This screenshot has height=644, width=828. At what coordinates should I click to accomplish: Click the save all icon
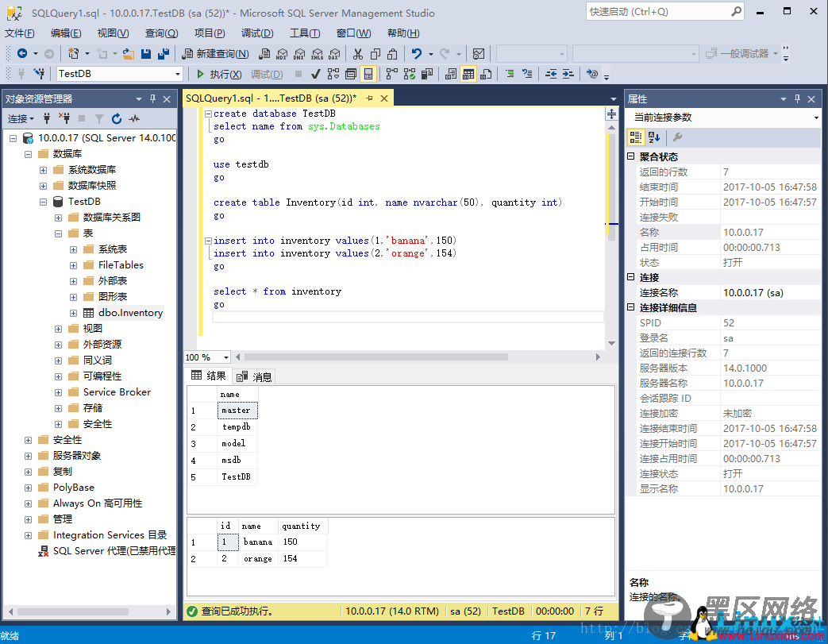click(x=164, y=53)
